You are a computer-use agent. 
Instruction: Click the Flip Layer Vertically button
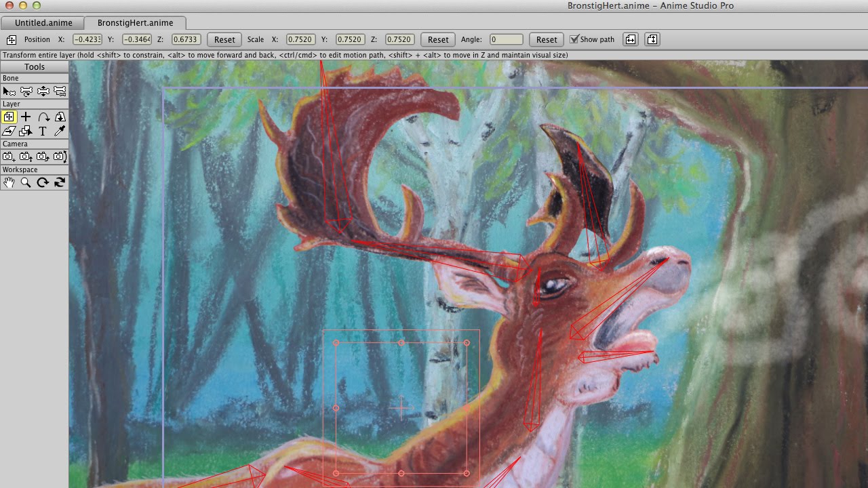click(x=652, y=39)
